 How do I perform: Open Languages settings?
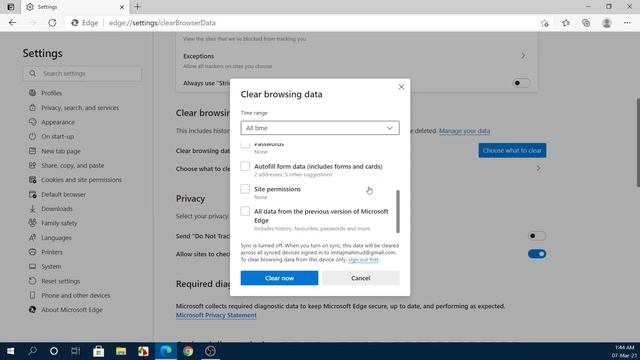click(x=56, y=238)
